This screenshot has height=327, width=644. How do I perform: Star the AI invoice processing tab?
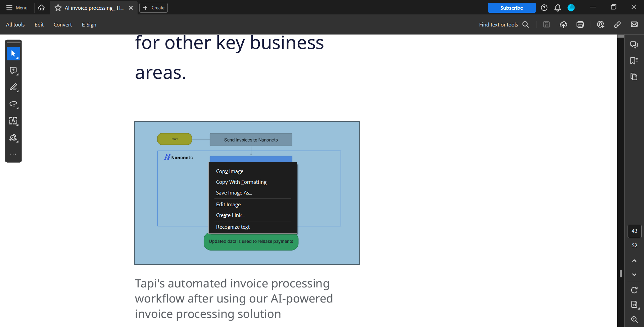(x=58, y=8)
